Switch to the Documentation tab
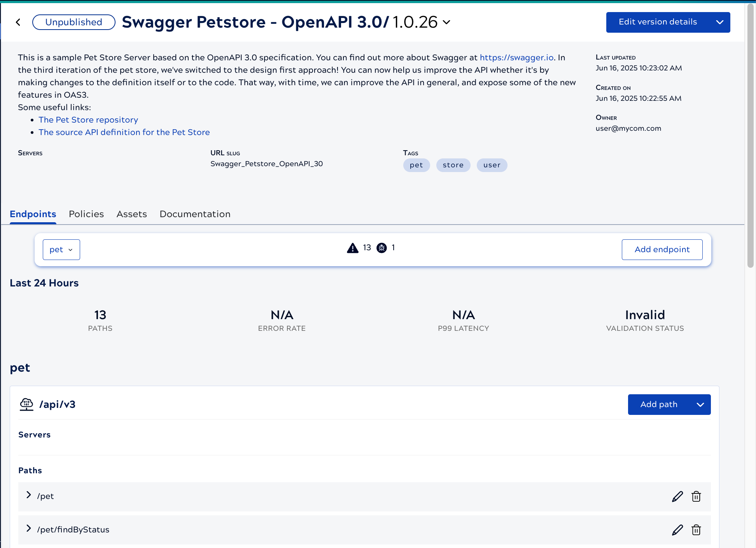The image size is (756, 548). 195,214
